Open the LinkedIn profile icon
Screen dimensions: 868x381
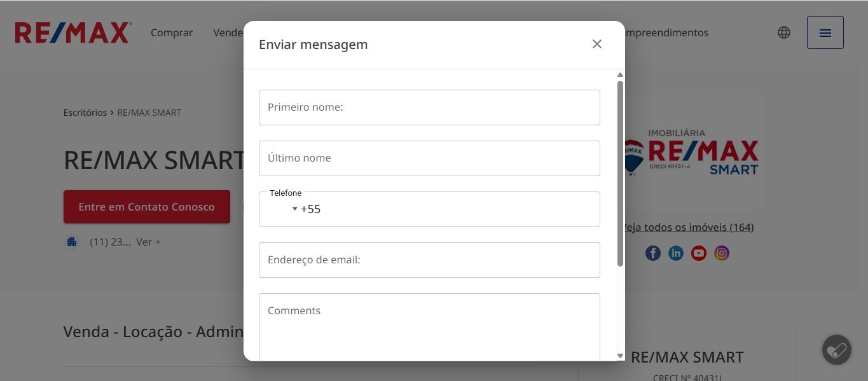[676, 253]
